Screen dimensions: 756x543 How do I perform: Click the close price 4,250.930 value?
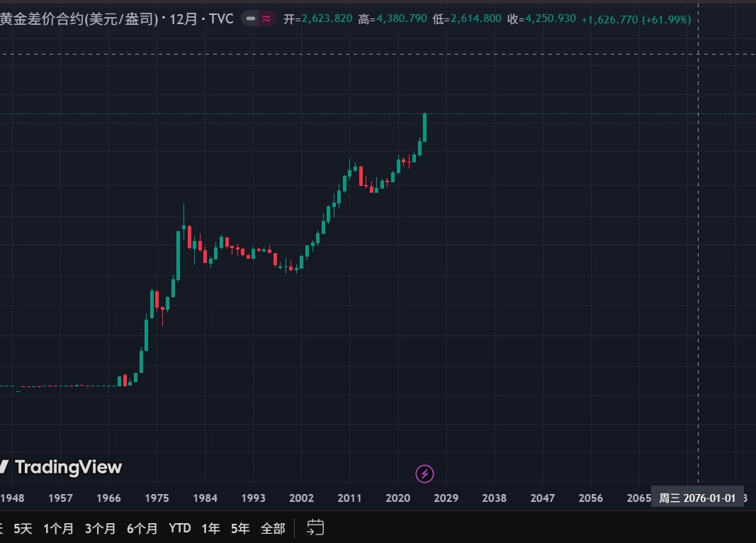tap(550, 19)
